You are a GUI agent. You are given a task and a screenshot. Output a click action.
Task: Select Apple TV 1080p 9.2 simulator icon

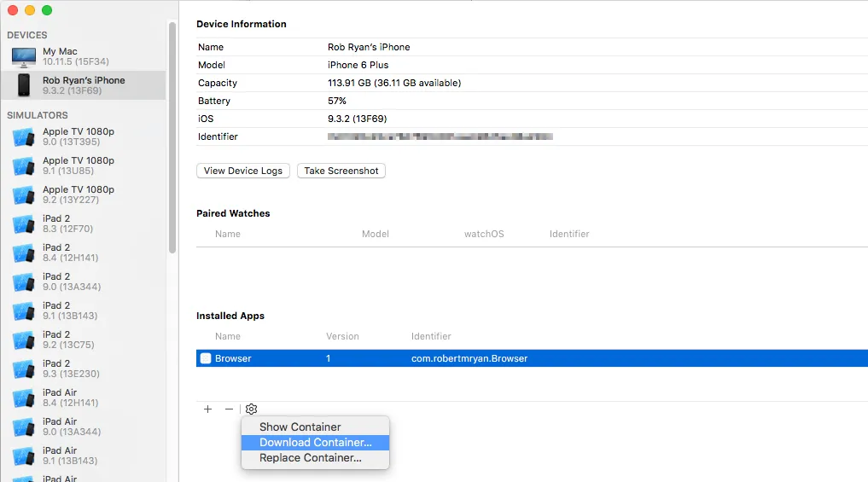tap(24, 195)
